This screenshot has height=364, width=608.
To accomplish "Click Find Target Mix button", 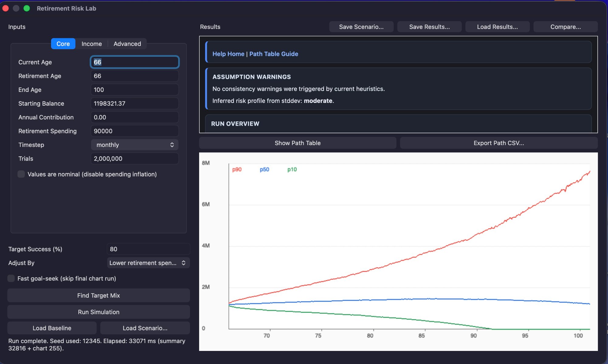I will point(98,295).
